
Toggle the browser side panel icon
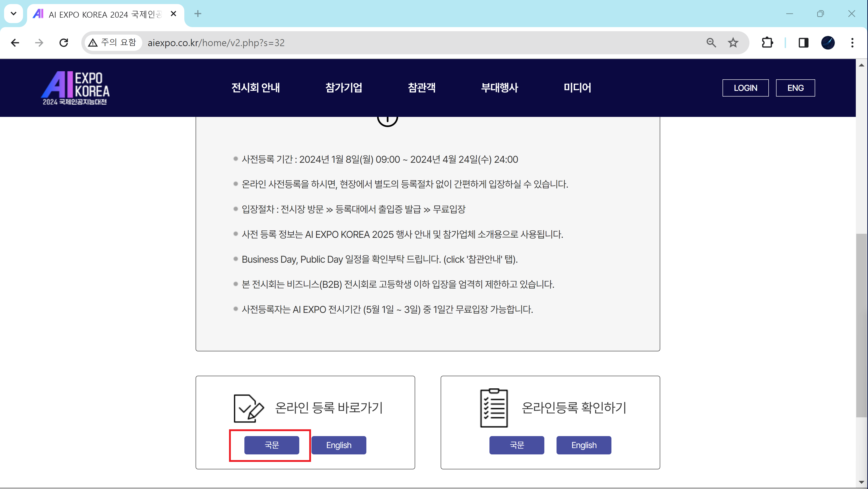click(x=803, y=43)
